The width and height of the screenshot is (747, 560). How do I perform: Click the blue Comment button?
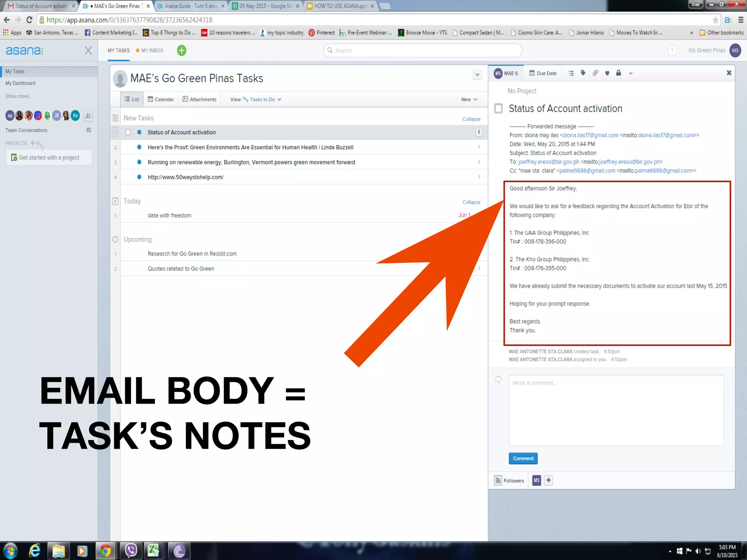click(x=523, y=458)
